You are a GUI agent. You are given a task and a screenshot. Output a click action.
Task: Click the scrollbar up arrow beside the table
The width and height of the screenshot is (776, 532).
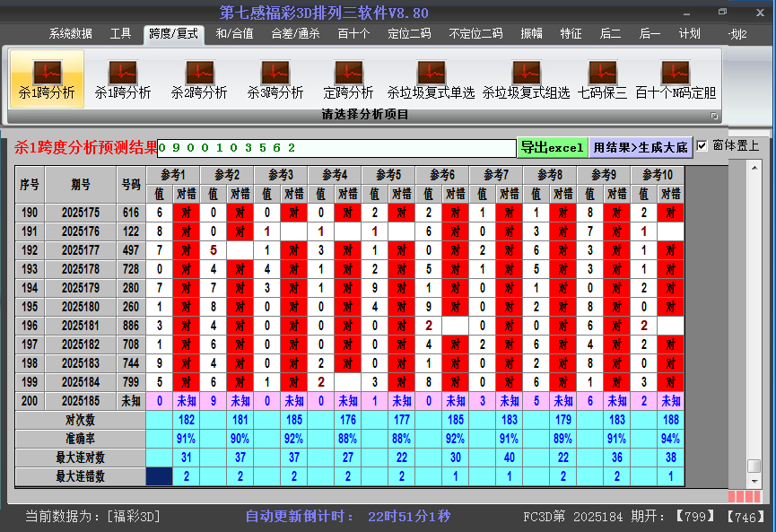click(x=754, y=168)
